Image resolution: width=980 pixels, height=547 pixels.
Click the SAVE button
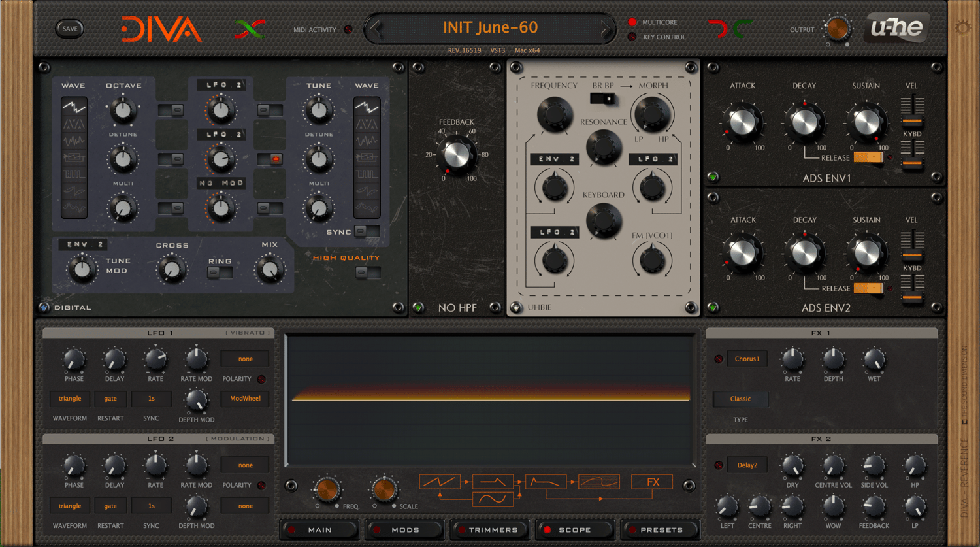click(70, 29)
